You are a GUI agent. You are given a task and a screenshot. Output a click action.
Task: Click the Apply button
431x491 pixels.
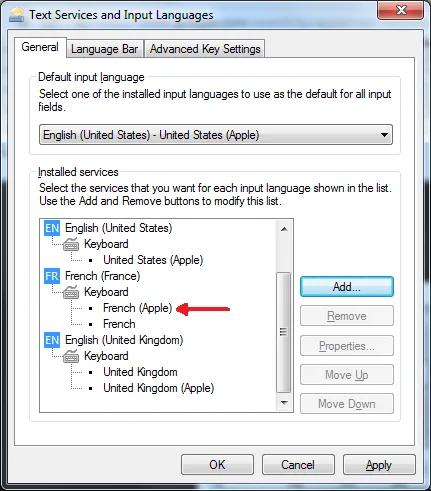point(379,465)
